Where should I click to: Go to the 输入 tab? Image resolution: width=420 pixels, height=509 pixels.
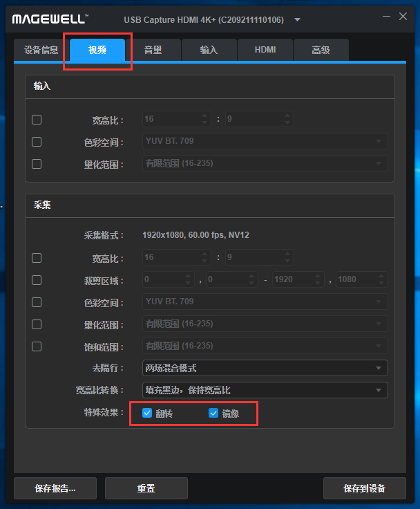pos(209,50)
